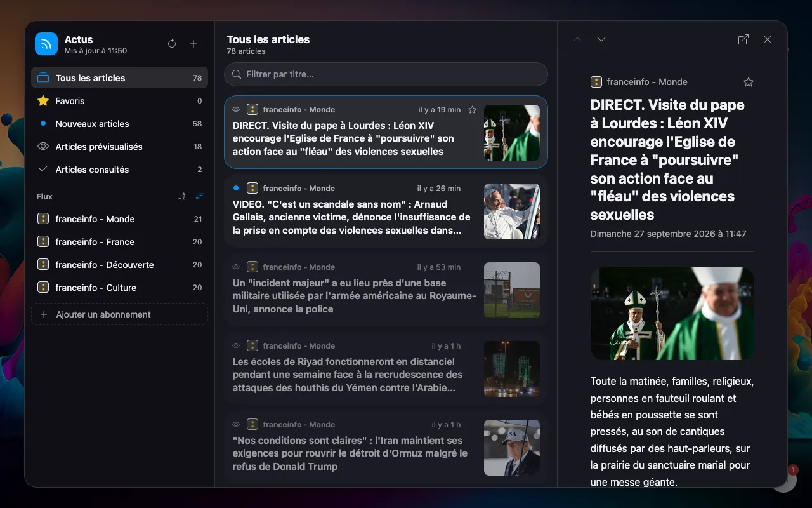Click magnifier icon in filter field

pyautogui.click(x=236, y=74)
